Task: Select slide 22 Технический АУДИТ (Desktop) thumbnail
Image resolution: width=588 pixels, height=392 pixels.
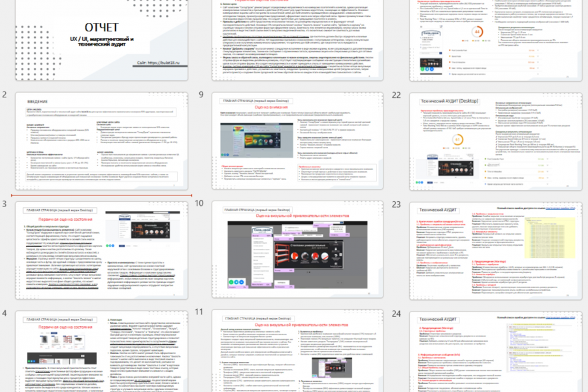Action: pos(496,141)
